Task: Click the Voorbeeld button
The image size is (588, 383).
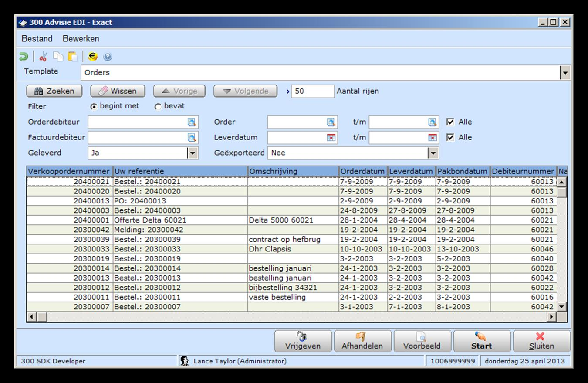Action: coord(422,341)
